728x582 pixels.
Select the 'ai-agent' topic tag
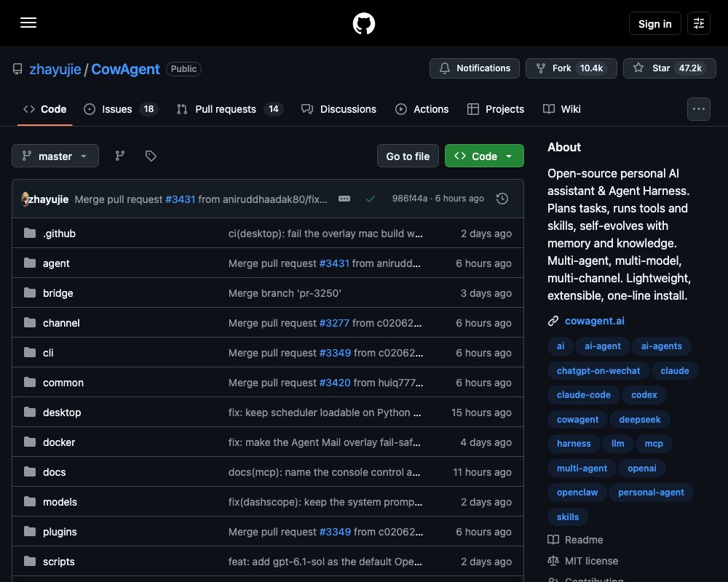click(602, 346)
